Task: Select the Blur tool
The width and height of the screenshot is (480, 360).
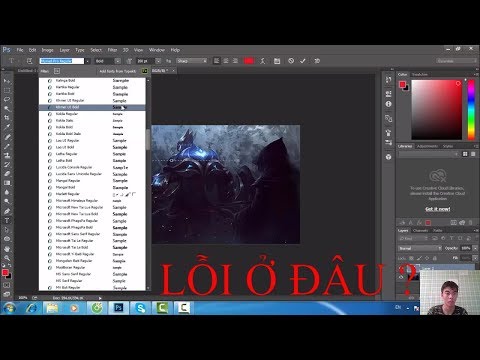Action: tap(7, 192)
